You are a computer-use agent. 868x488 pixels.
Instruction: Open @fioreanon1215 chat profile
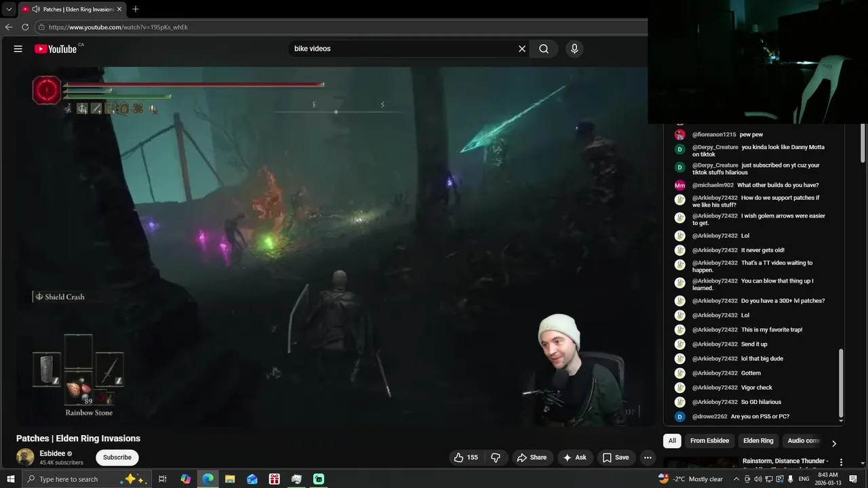pos(713,134)
